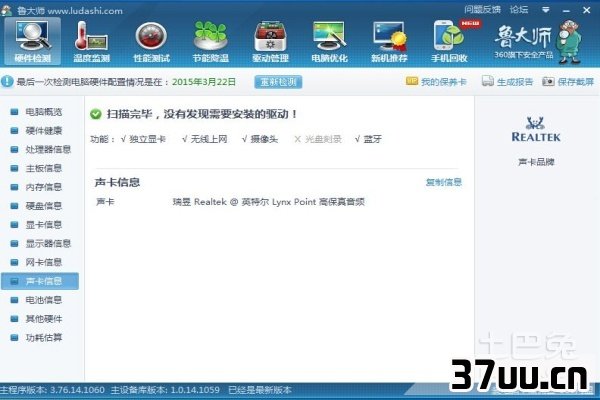Open the 节能降温 clover icon
The height and width of the screenshot is (400, 600).
coord(210,41)
